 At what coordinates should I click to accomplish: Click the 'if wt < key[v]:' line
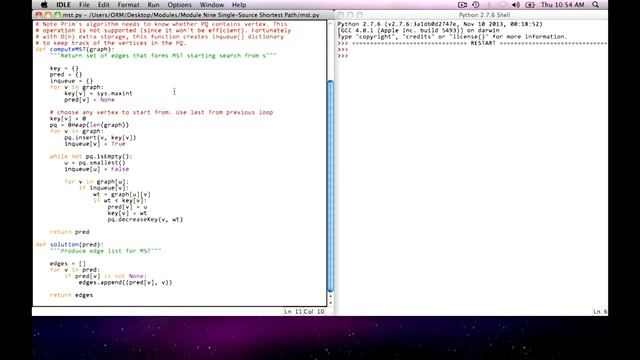click(120, 200)
